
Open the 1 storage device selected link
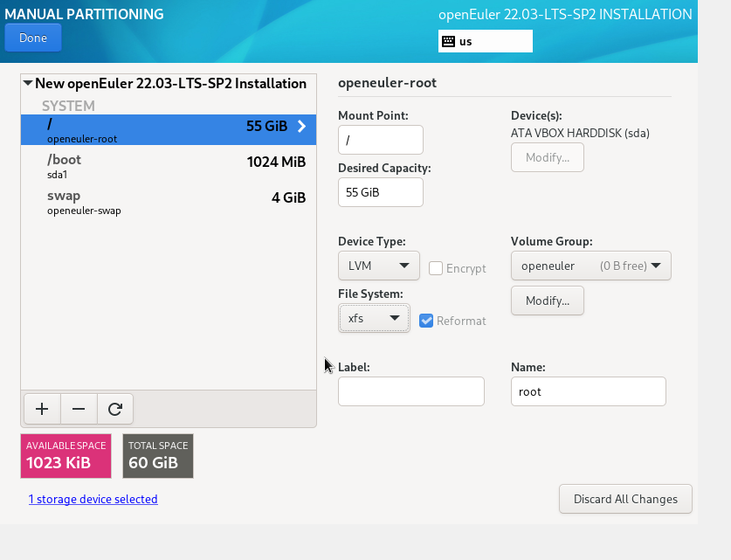pyautogui.click(x=93, y=499)
